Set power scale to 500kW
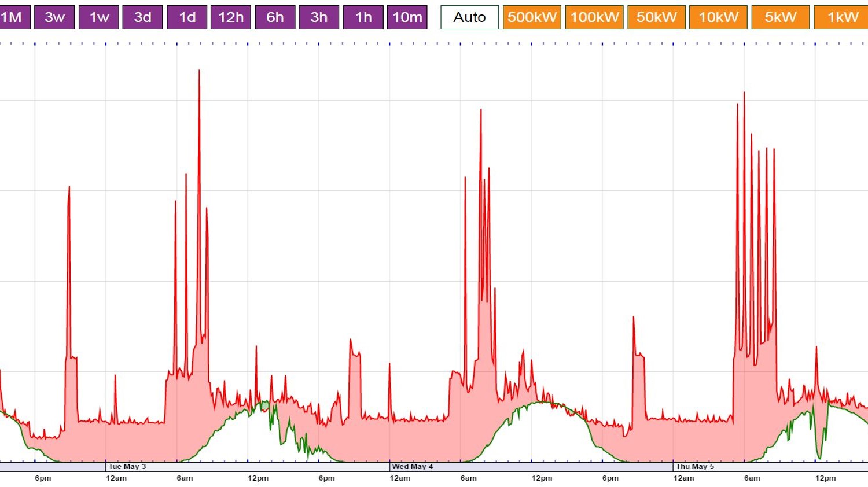This screenshot has height=487, width=868. (532, 17)
